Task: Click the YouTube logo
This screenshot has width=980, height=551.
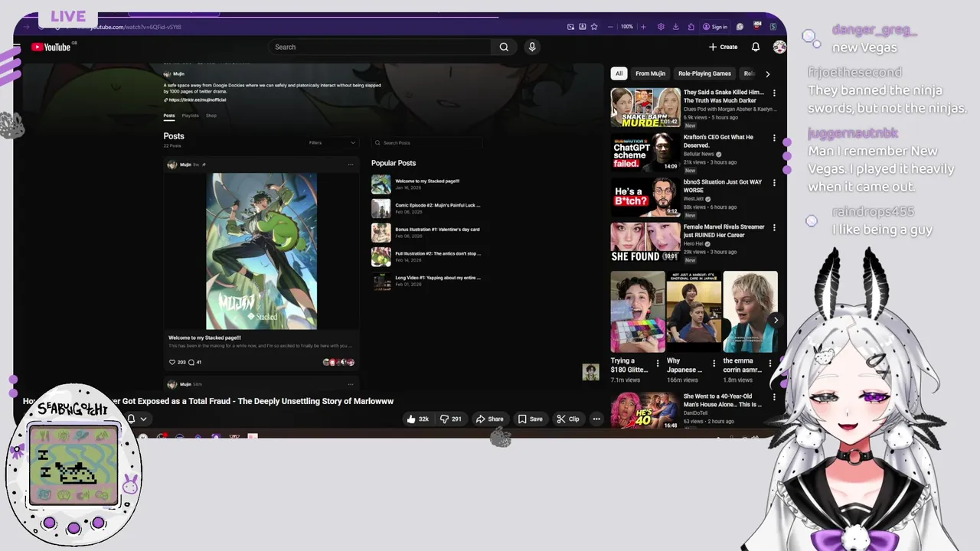Action: pyautogui.click(x=51, y=47)
